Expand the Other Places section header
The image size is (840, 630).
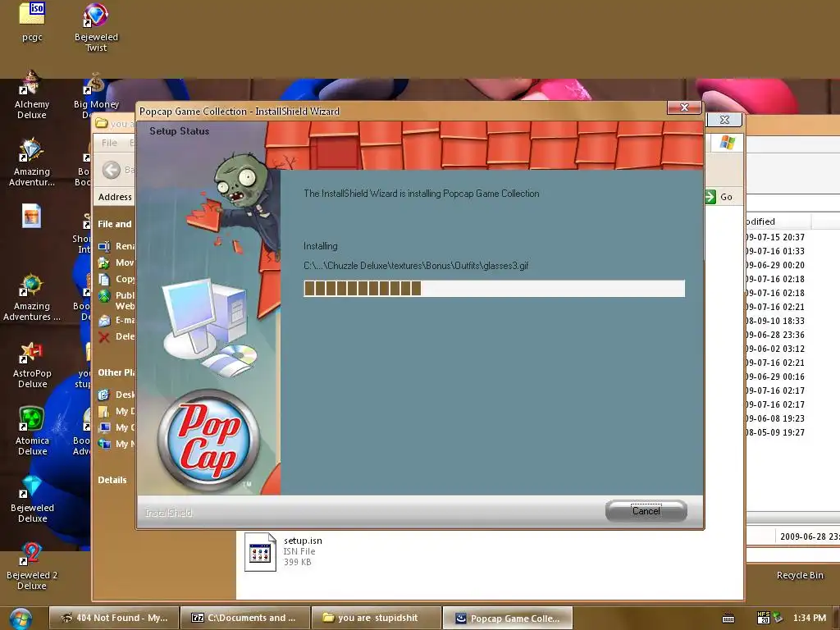116,372
